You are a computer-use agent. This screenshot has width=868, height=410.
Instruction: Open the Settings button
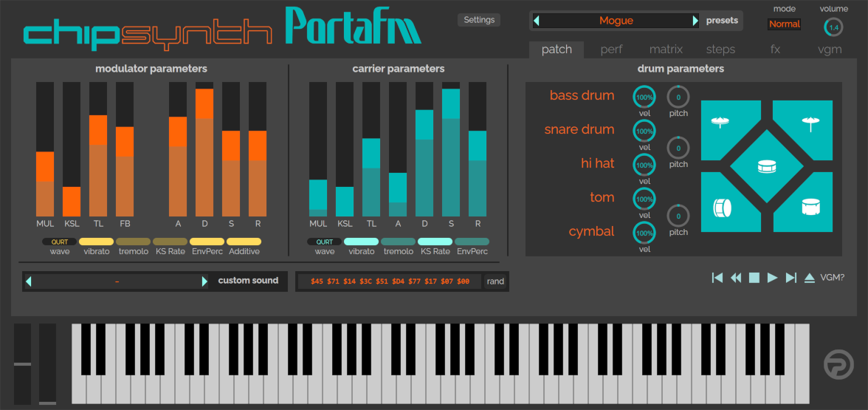tap(479, 20)
